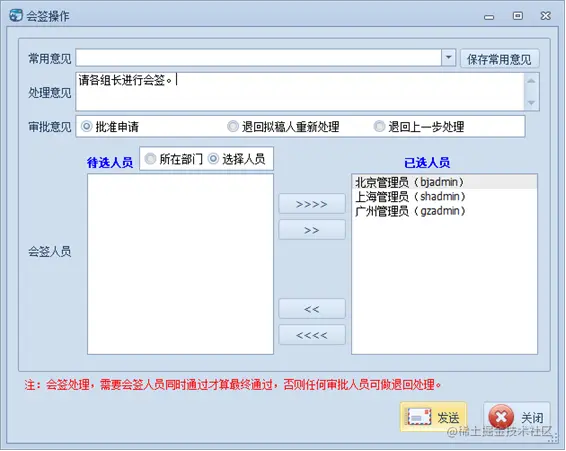Maximize the 会签操作 window
The width and height of the screenshot is (566, 451).
pos(518,16)
